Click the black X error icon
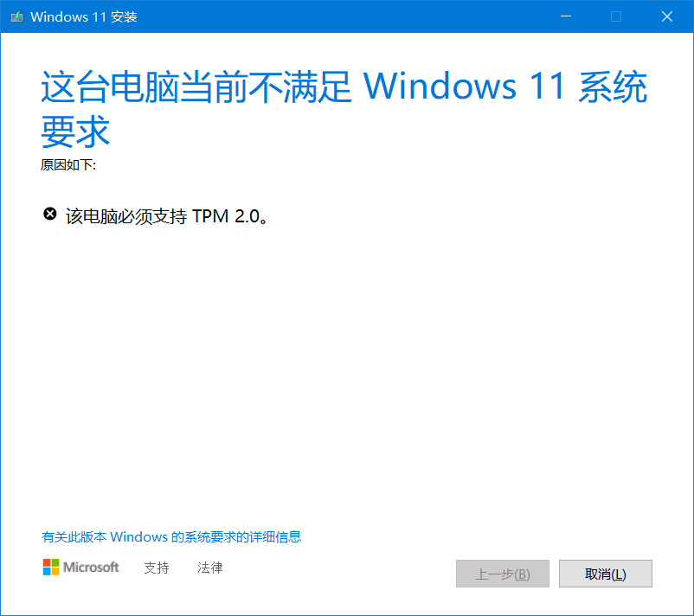This screenshot has width=694, height=616. (50, 214)
